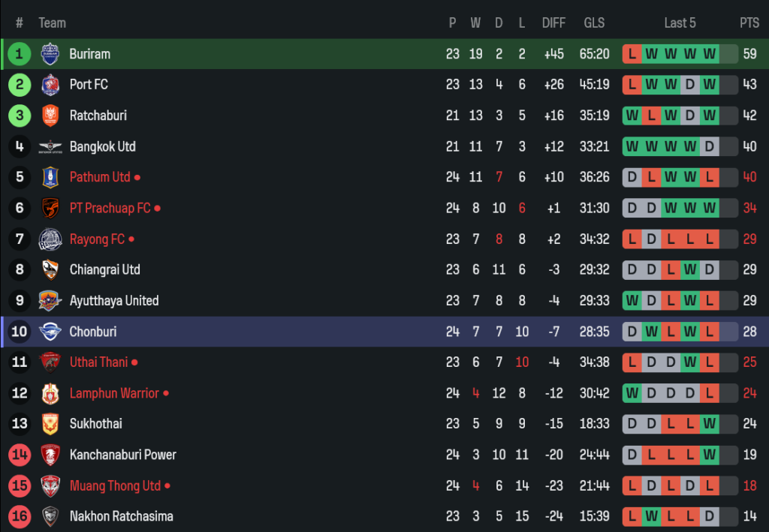Viewport: 769px width, 532px height.
Task: Click the Sukhothai team crest
Action: coord(50,424)
